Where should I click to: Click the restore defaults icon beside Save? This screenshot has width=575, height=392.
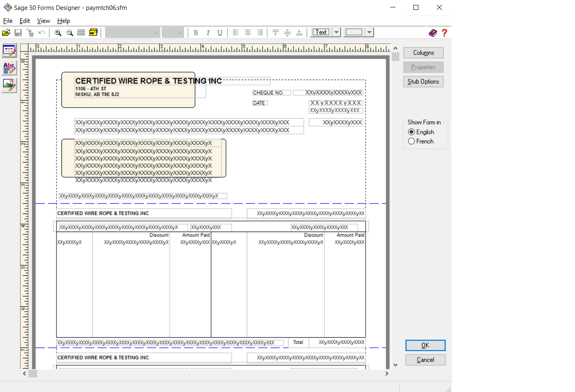pyautogui.click(x=30, y=33)
